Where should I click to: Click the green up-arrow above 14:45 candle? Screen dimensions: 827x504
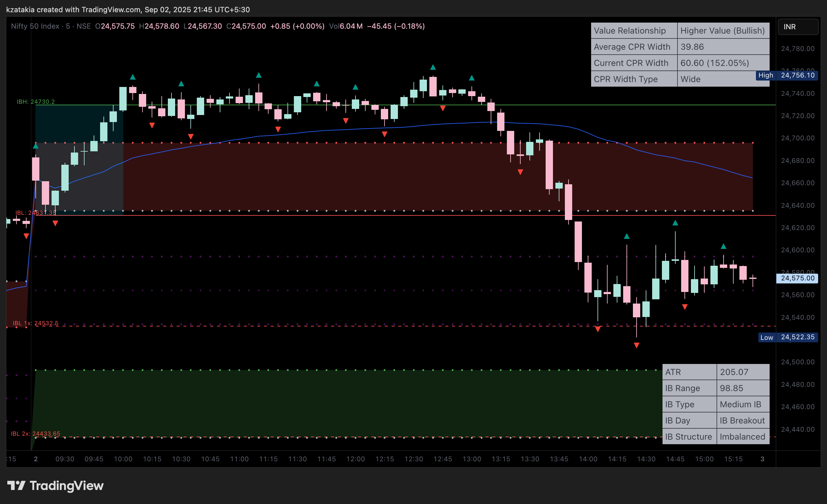click(675, 223)
